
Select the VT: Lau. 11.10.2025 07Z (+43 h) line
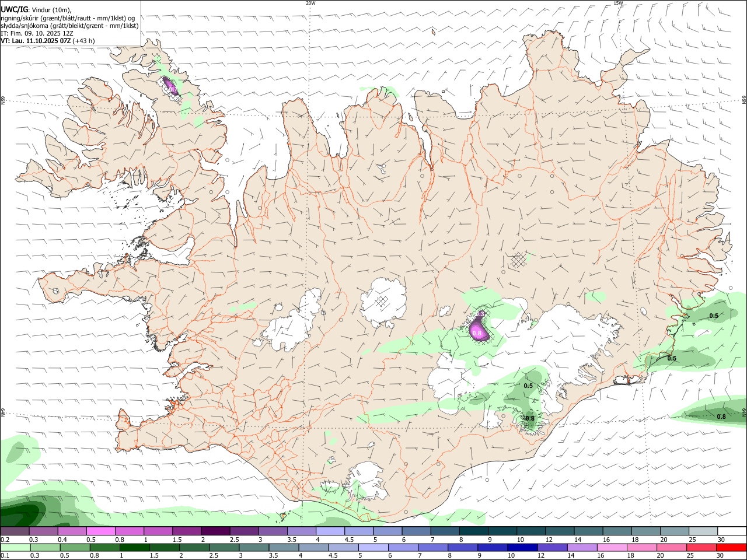(x=48, y=41)
